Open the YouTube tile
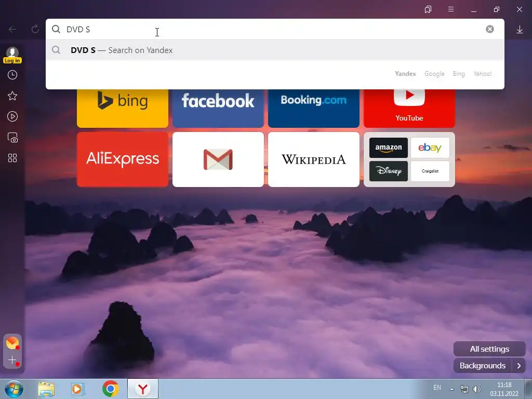 [409, 108]
